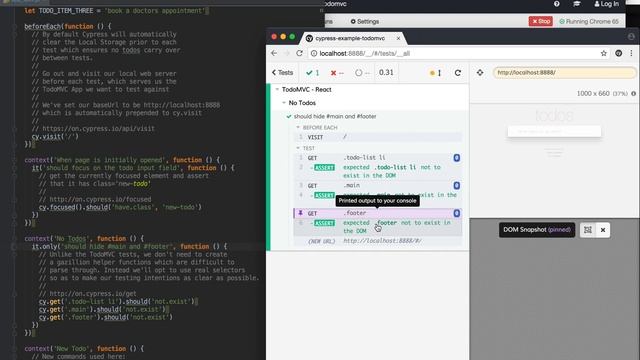Click the (NEW URL) log row
This screenshot has width=640, height=360.
(378, 241)
